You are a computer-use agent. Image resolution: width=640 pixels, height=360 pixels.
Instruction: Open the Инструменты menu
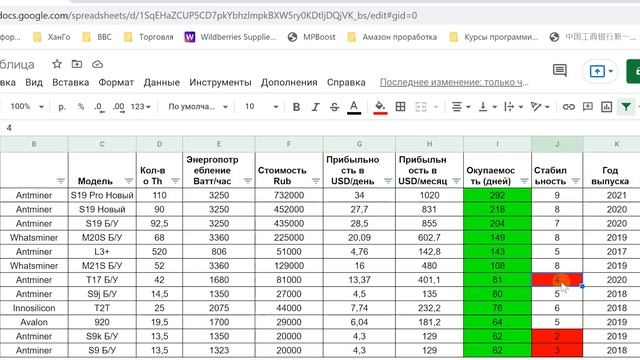pos(220,82)
